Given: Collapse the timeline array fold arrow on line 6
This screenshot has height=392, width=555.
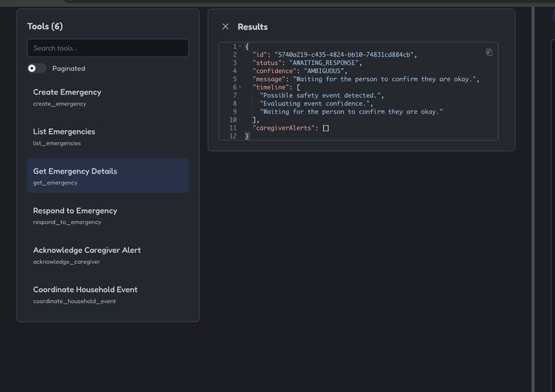Looking at the screenshot, I should tap(240, 87).
